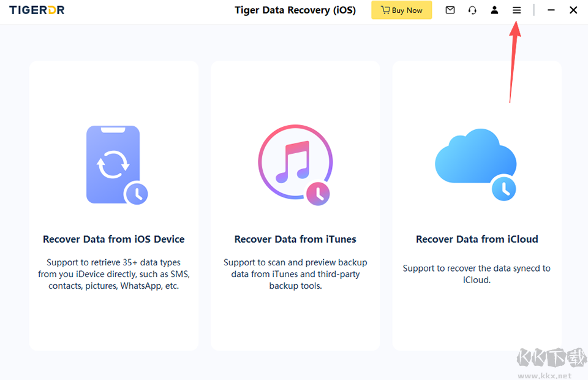Click the TIGERDR logo
Screen dimensions: 588x380
coord(37,10)
